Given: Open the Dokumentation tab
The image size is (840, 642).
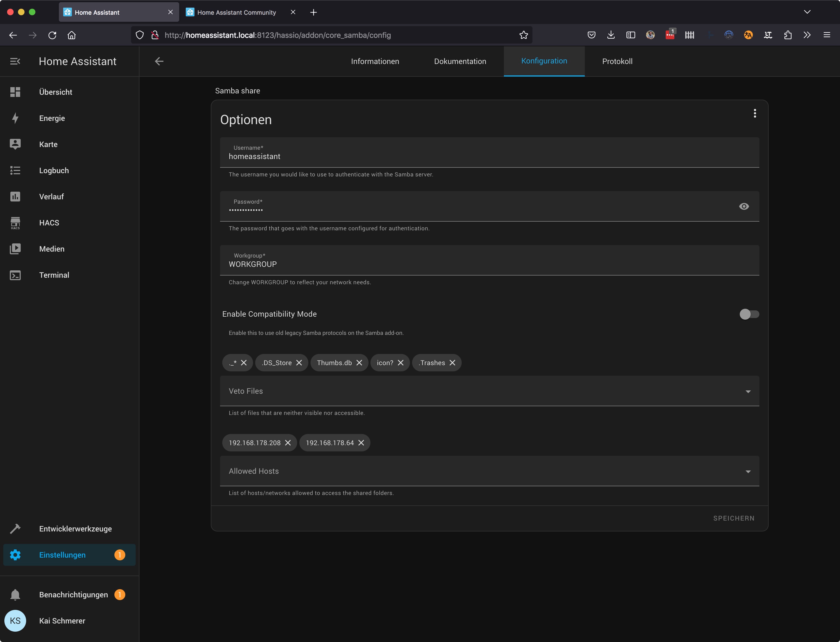Looking at the screenshot, I should pyautogui.click(x=460, y=62).
